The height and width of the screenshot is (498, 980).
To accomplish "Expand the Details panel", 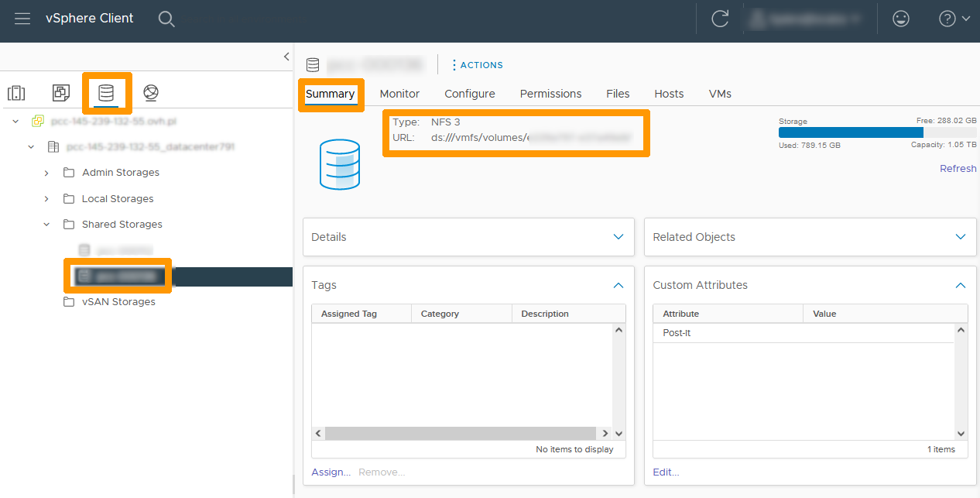I will [x=618, y=237].
